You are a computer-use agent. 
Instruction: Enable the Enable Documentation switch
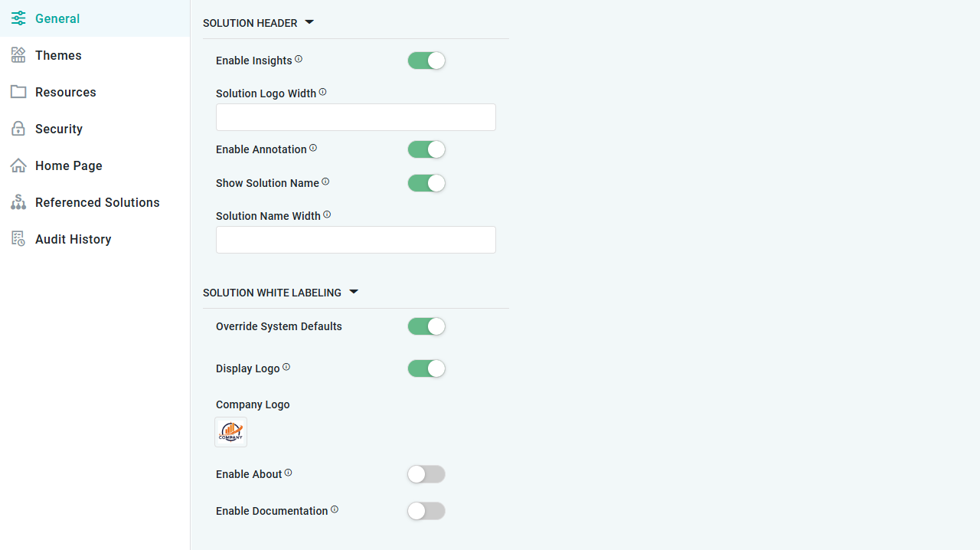tap(426, 511)
